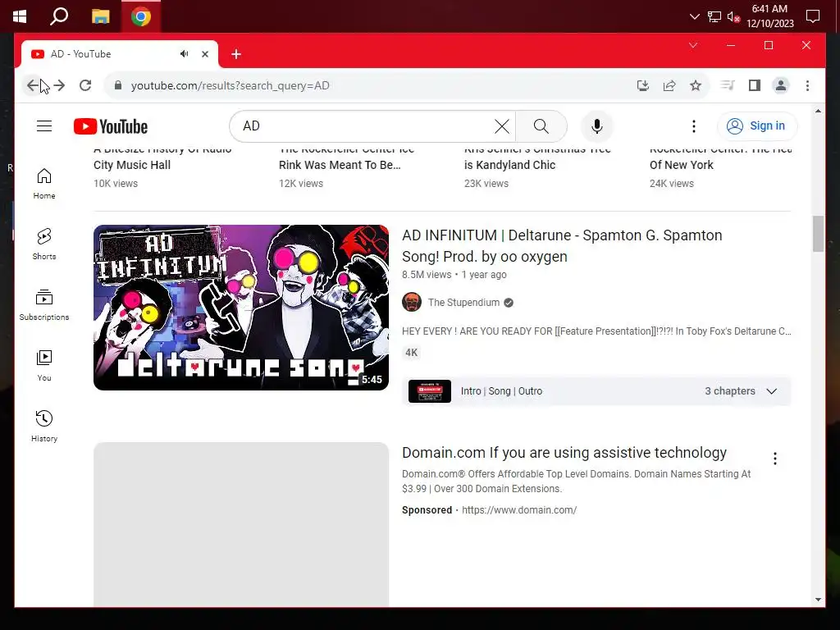
Task: Open YouTube settings dots menu
Action: pyautogui.click(x=694, y=126)
